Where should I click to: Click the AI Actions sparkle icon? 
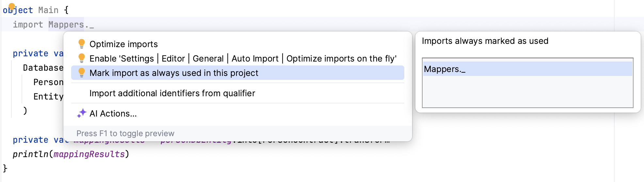click(82, 113)
